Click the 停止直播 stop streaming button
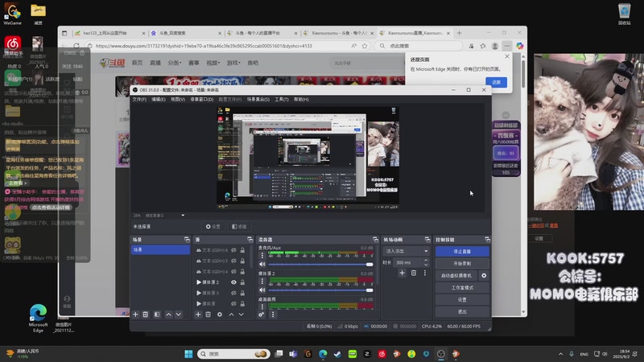This screenshot has width=644, height=362. (462, 251)
